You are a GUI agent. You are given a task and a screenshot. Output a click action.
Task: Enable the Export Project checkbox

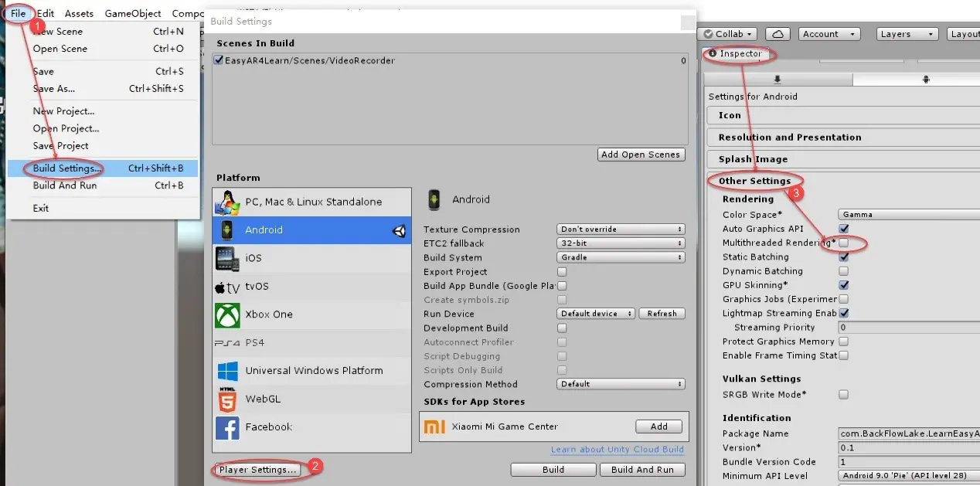(562, 272)
